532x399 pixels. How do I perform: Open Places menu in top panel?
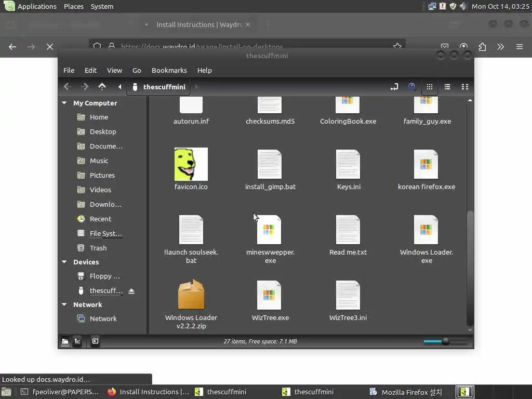74,6
